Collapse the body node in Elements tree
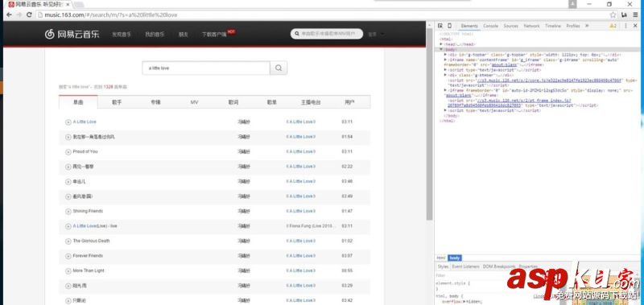Image resolution: width=644 pixels, height=305 pixels. tap(441, 49)
